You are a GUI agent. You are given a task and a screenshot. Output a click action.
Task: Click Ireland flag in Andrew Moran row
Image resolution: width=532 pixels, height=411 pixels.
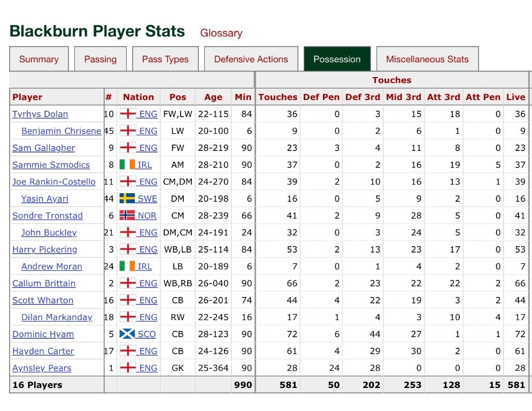(x=127, y=267)
